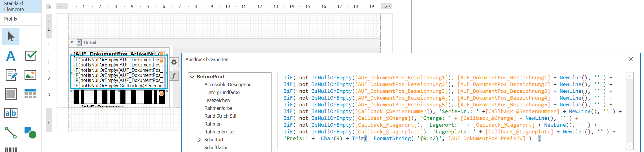Select the Rahmenbreite property
This screenshot has height=152, width=644.
click(219, 132)
